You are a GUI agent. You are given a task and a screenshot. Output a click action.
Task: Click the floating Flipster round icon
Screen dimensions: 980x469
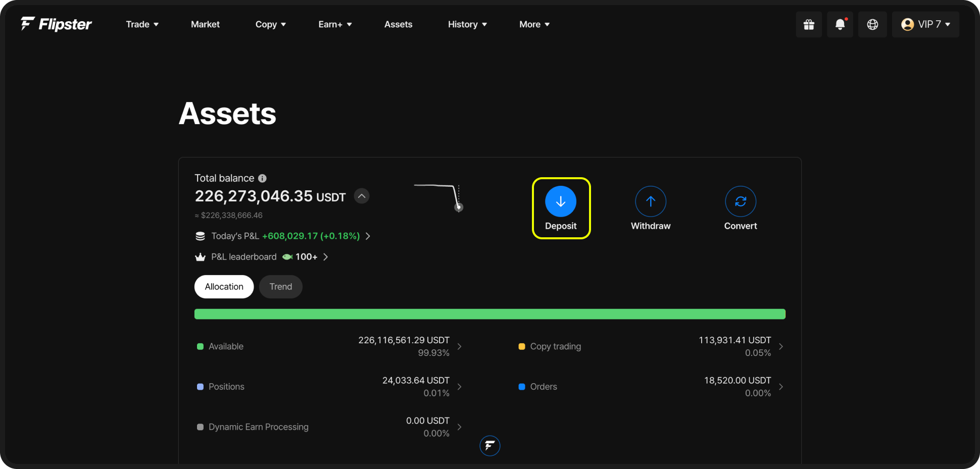(489, 446)
